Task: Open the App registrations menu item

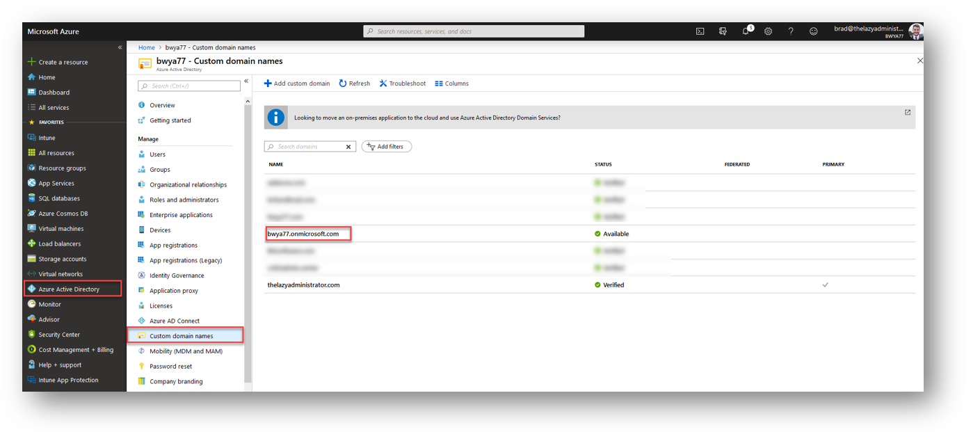Action: [x=173, y=246]
